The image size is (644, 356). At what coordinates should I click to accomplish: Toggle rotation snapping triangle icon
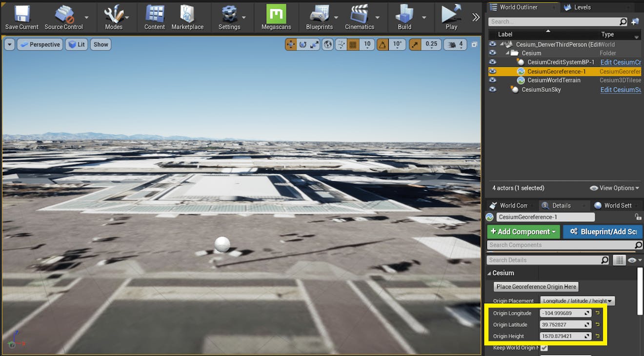pyautogui.click(x=383, y=44)
